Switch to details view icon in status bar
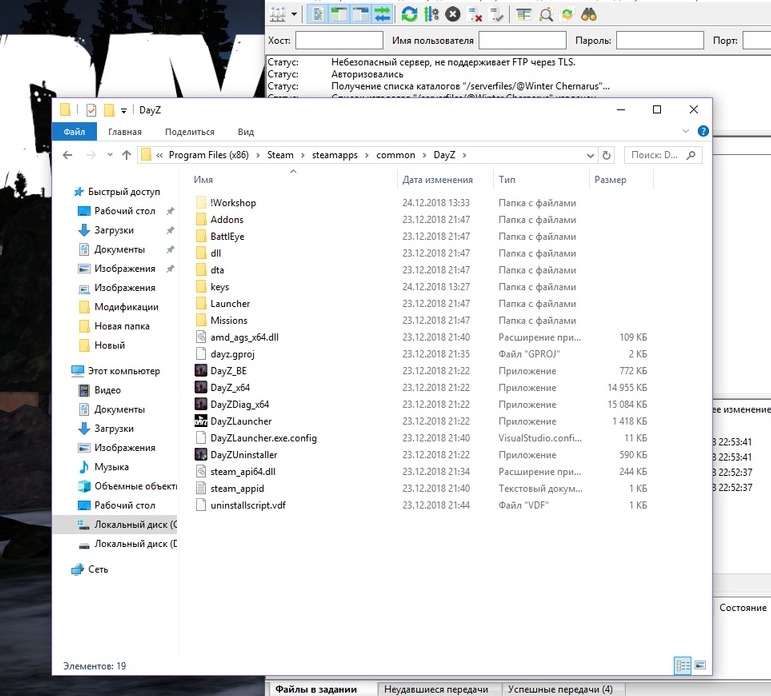The image size is (771, 696). coord(682,666)
